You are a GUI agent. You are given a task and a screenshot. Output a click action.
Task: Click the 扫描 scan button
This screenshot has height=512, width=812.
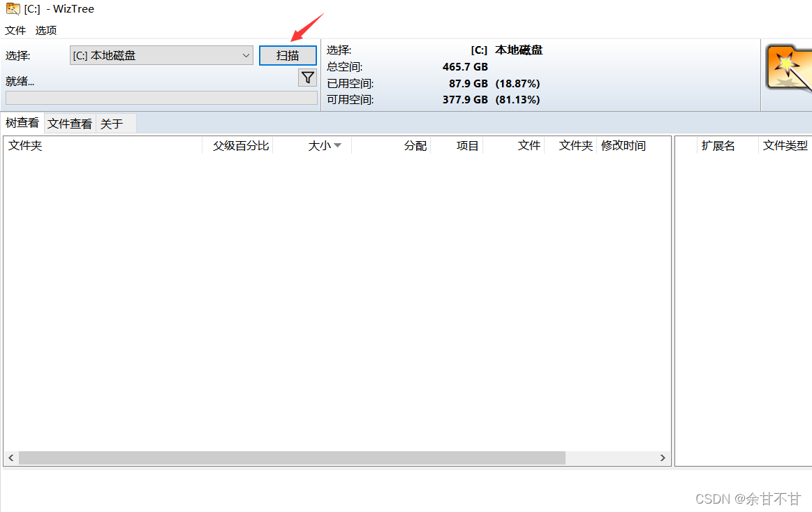(288, 55)
